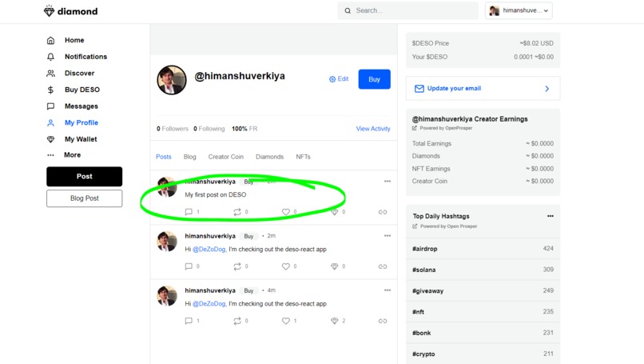Image resolution: width=644 pixels, height=364 pixels.
Task: Repost the 4m-old DeZoDog post
Action: [237, 321]
